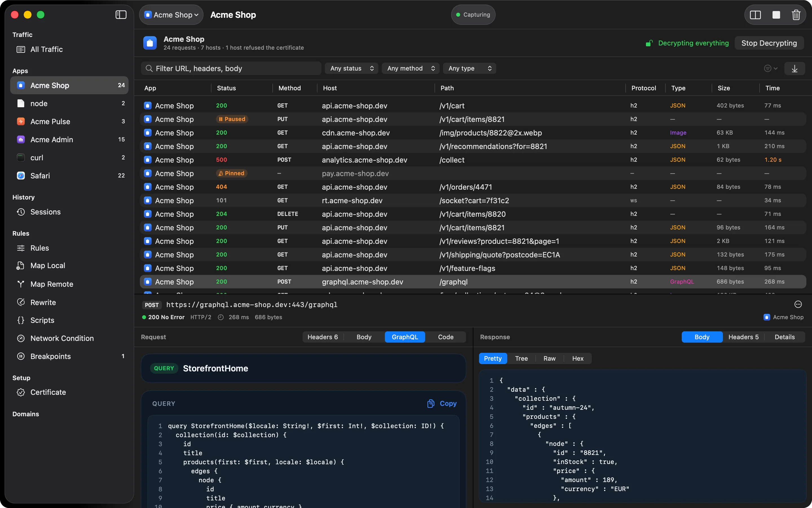Open Sessions history

point(69,212)
